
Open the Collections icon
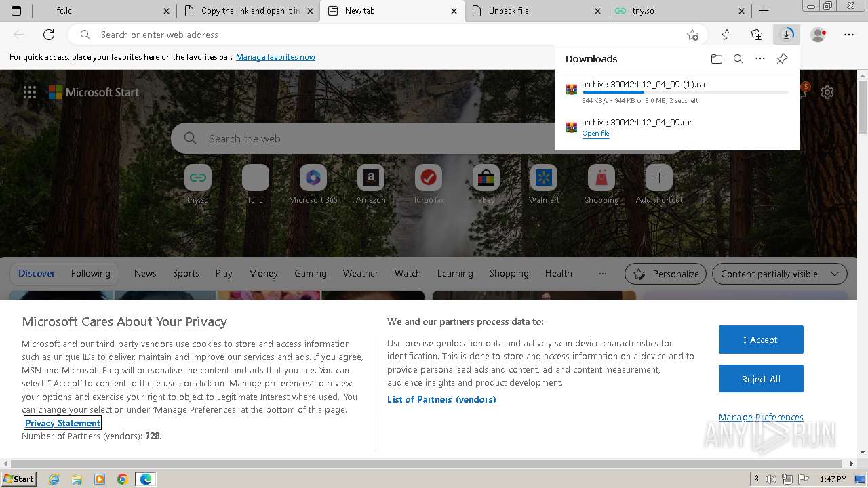[x=757, y=35]
